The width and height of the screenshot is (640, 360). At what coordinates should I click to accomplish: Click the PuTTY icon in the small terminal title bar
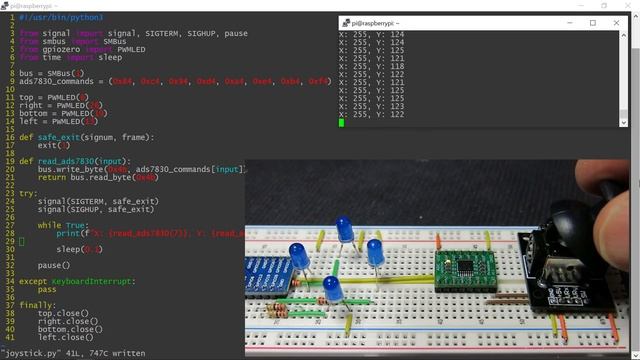point(346,23)
